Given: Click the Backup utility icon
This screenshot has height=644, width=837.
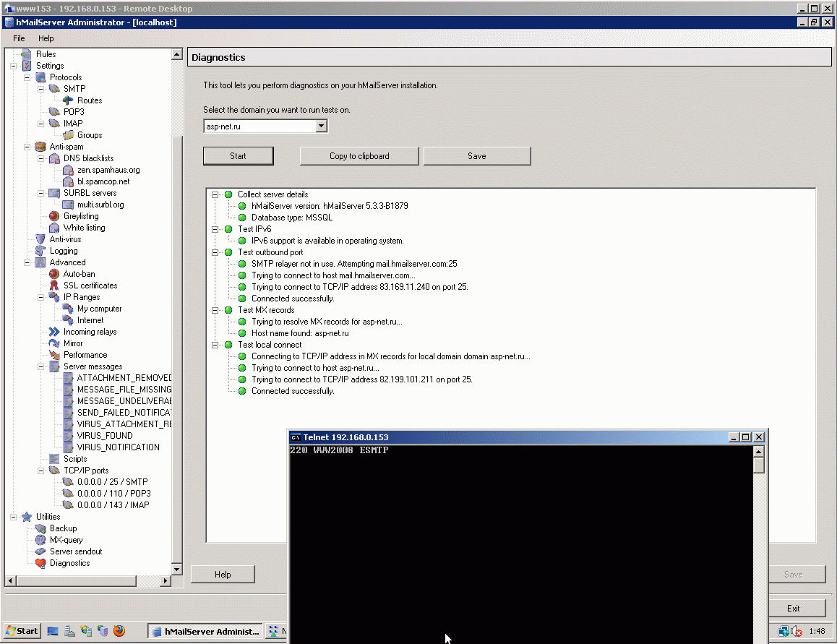Looking at the screenshot, I should pyautogui.click(x=40, y=528).
